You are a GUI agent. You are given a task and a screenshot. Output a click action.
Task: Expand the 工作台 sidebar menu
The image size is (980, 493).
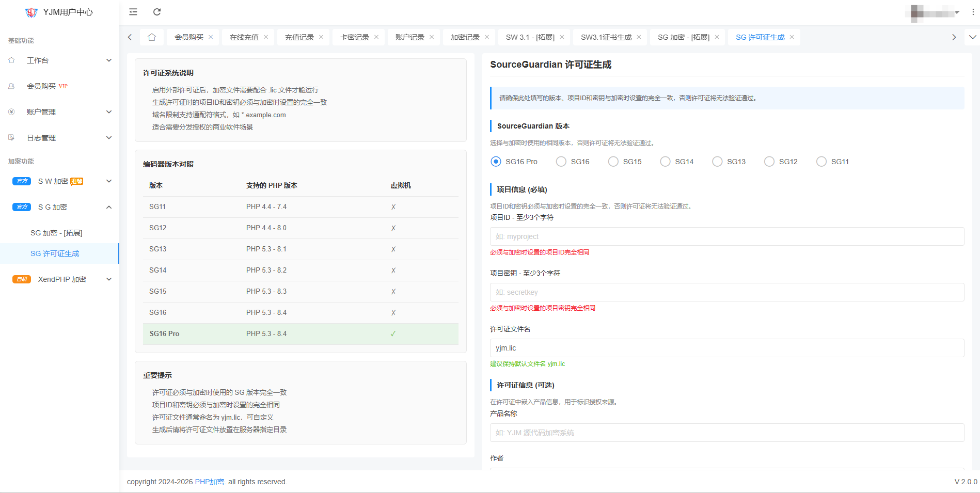pyautogui.click(x=59, y=60)
